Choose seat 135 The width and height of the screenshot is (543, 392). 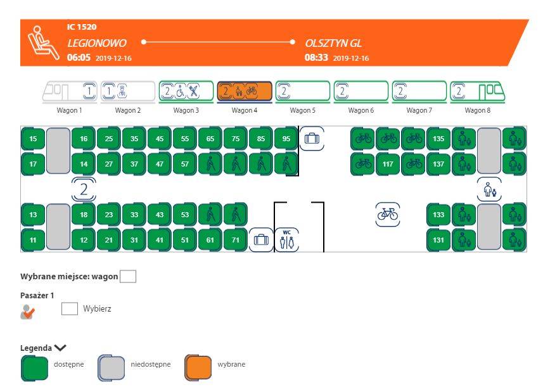point(438,139)
